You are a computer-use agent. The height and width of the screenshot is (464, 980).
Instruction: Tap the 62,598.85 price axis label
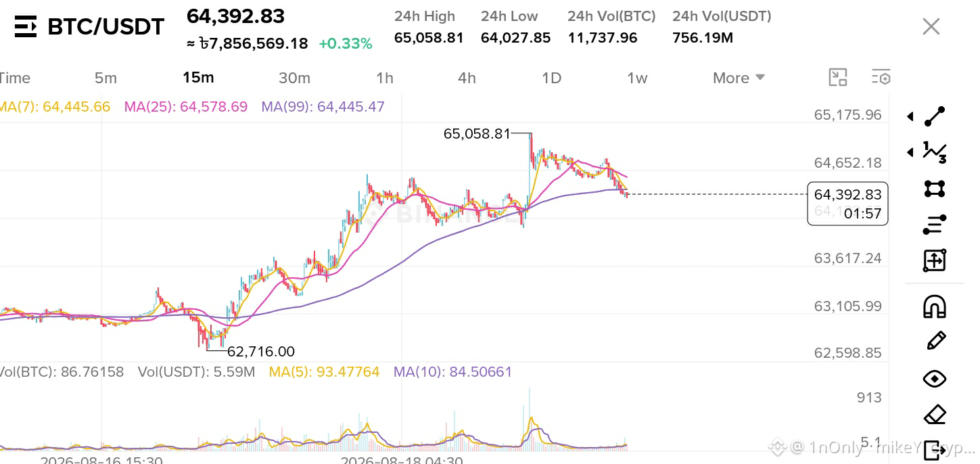pos(848,353)
